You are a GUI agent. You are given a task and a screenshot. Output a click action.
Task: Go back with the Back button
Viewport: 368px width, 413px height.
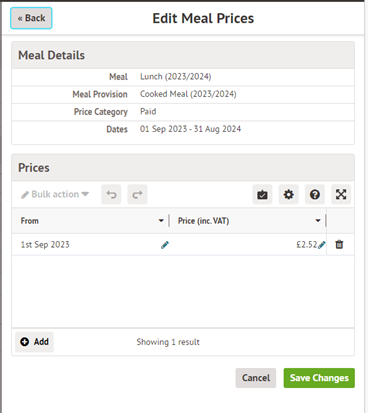[x=31, y=18]
